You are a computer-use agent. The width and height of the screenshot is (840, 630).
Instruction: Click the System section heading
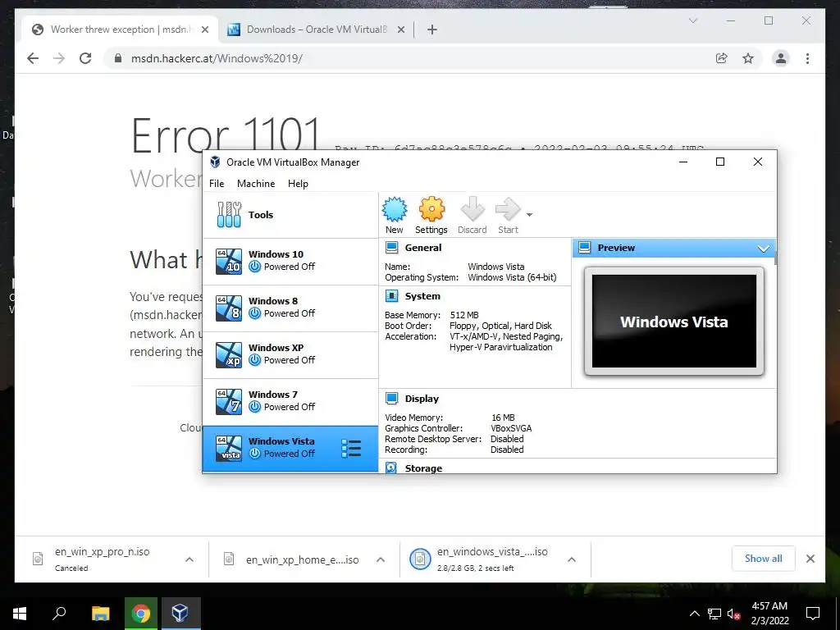click(422, 296)
